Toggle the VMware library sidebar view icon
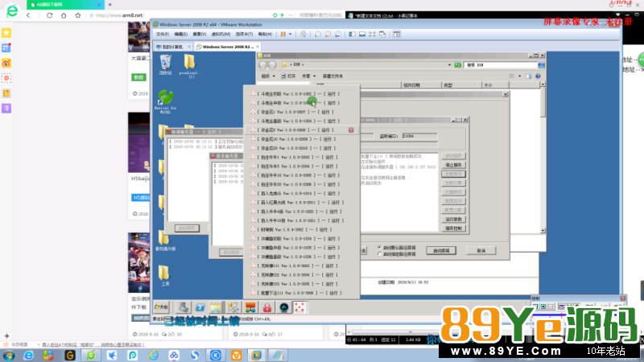 coord(352,34)
